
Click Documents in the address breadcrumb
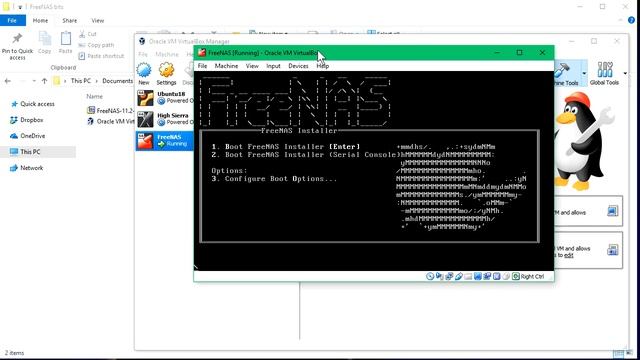[117, 81]
